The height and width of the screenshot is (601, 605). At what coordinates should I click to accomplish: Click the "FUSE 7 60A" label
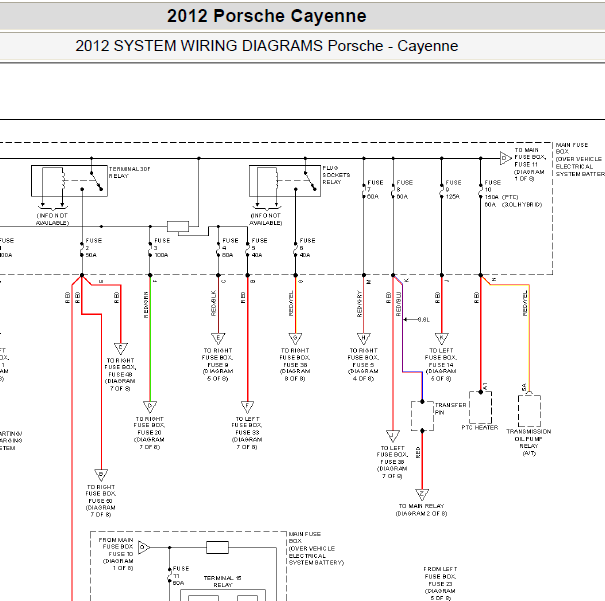(375, 189)
